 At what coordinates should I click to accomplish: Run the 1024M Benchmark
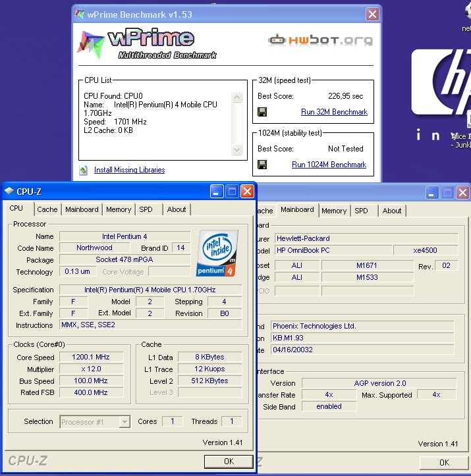pyautogui.click(x=329, y=165)
